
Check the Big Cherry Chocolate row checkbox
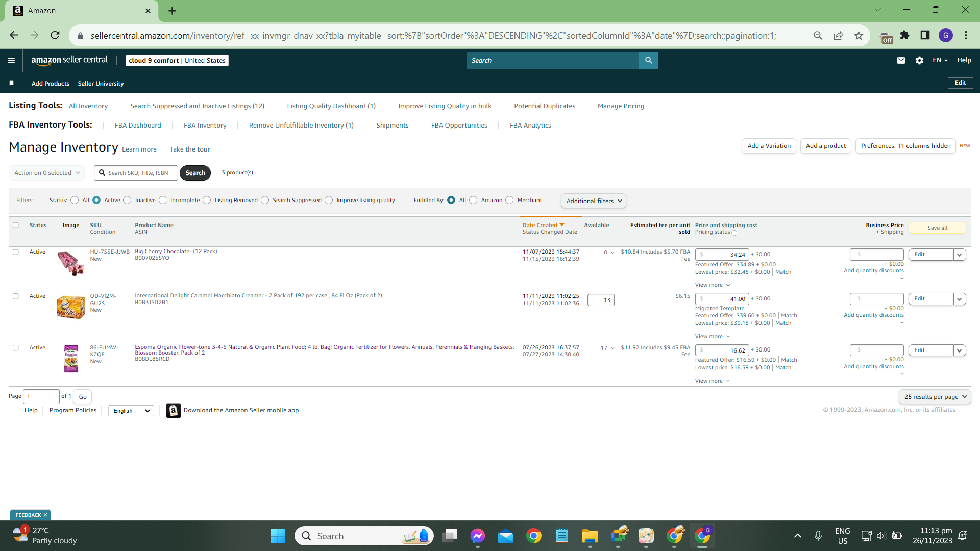tap(16, 252)
